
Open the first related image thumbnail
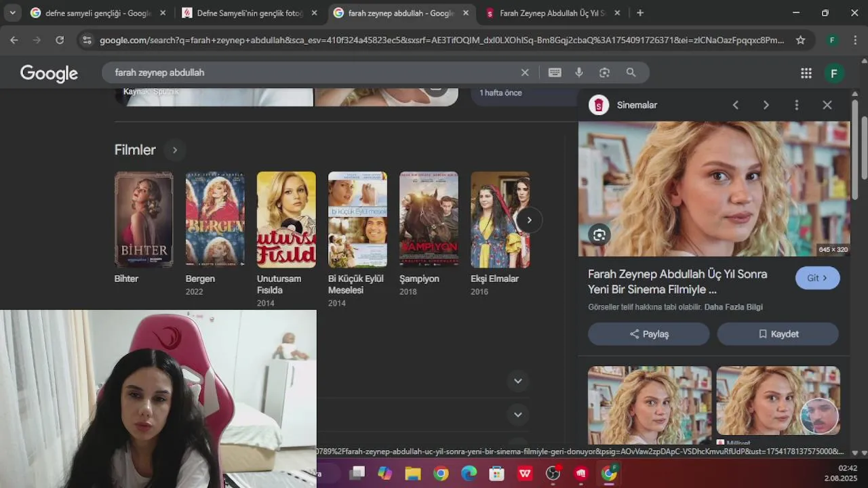point(650,405)
